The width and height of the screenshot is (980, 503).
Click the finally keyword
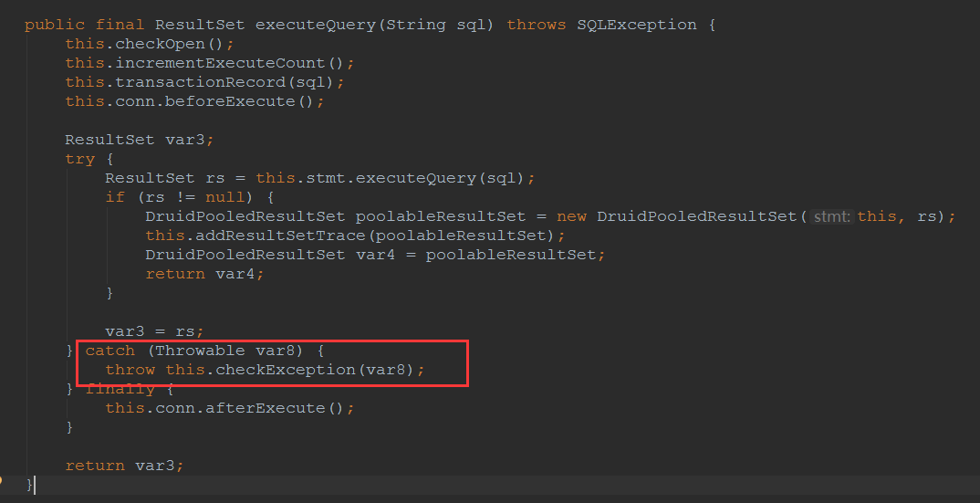coord(120,389)
